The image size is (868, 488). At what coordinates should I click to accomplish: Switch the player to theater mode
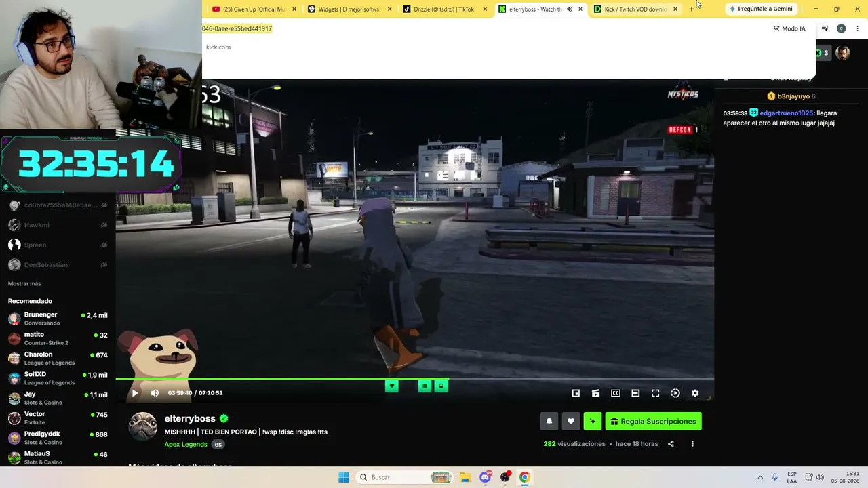[635, 393]
